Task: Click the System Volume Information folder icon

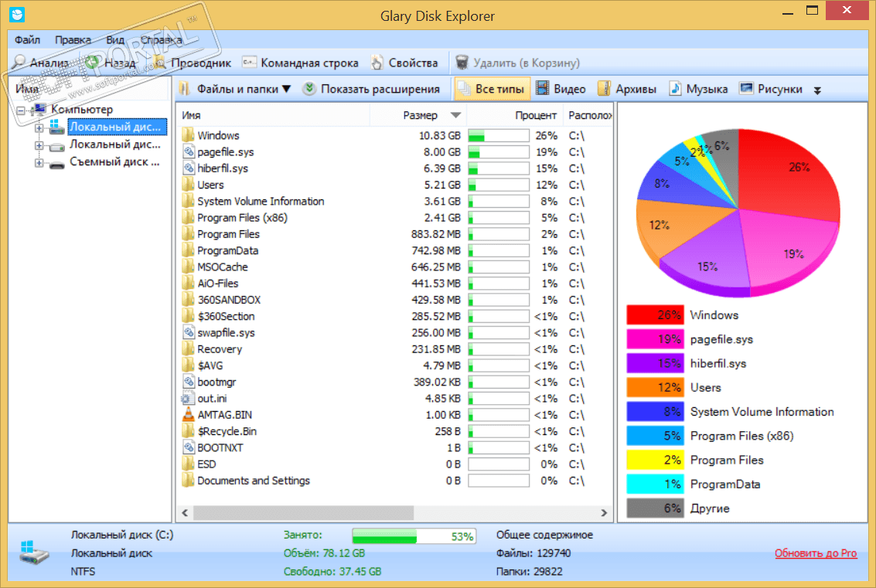Action: (x=189, y=201)
